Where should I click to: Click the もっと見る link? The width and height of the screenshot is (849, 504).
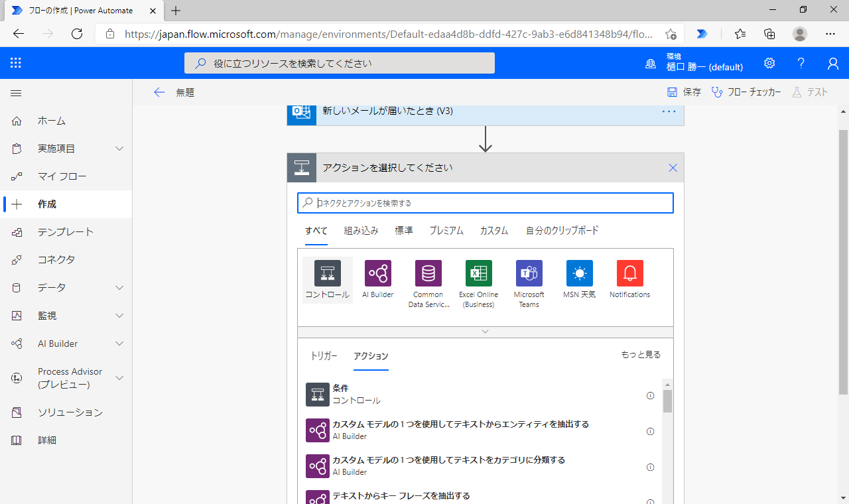(641, 355)
